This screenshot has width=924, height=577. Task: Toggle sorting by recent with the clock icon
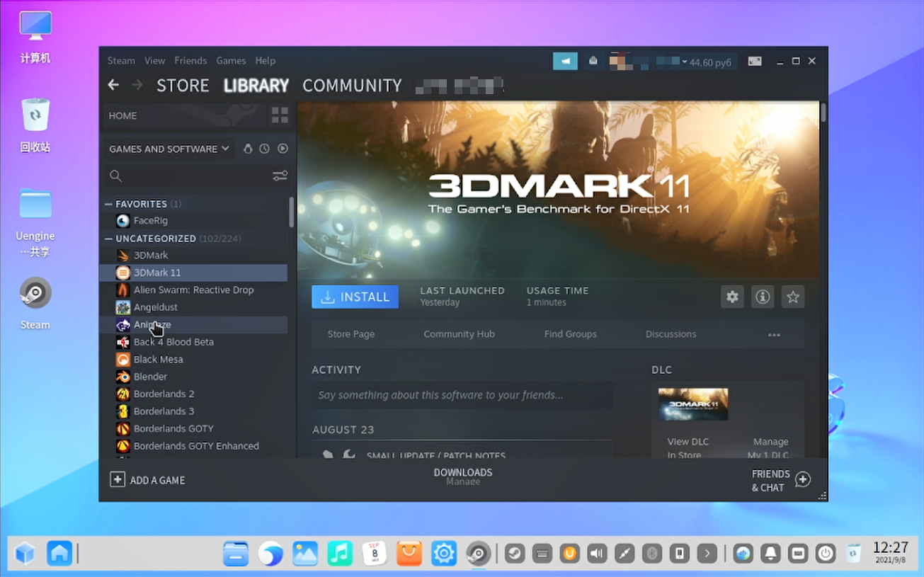coord(264,149)
